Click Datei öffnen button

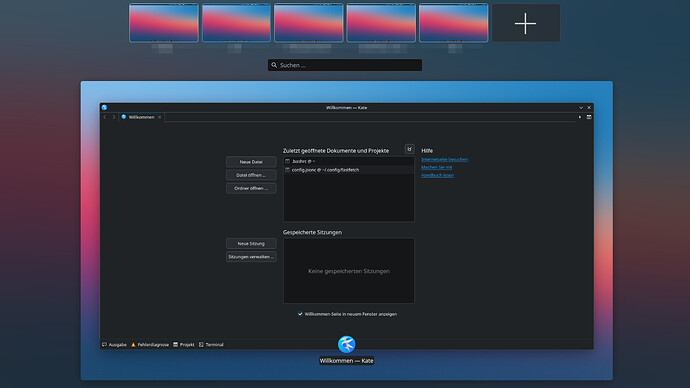click(x=251, y=175)
